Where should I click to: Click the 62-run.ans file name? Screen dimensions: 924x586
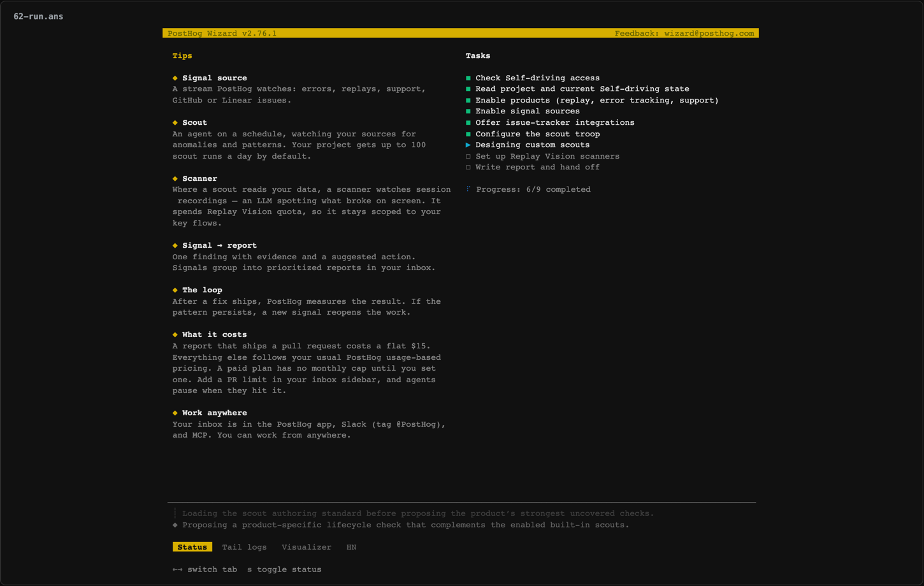38,17
